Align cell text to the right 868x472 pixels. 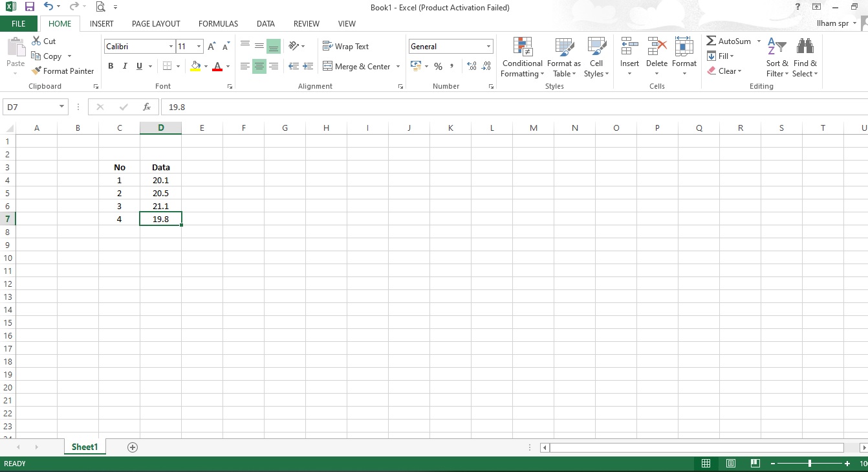[274, 66]
